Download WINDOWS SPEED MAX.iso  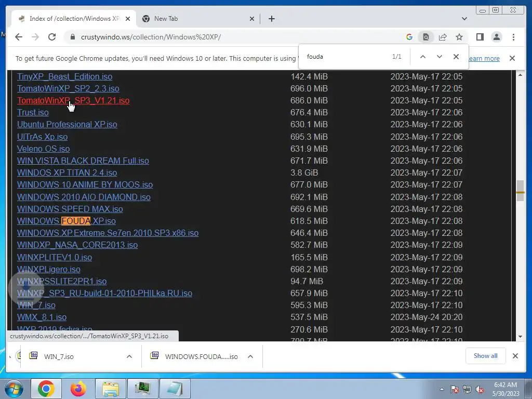click(70, 209)
